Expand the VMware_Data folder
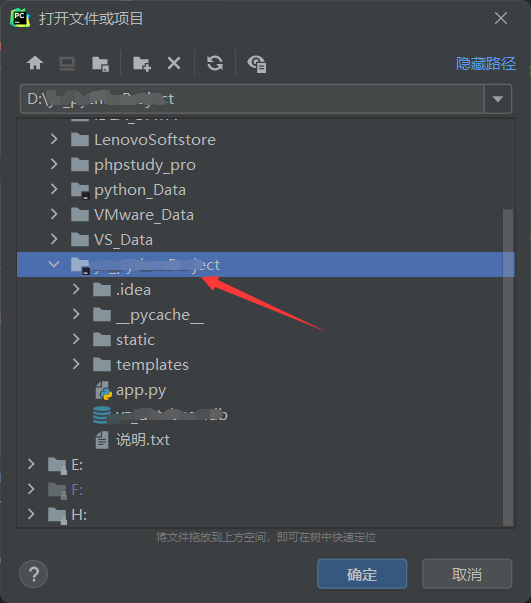Image resolution: width=531 pixels, height=603 pixels. 54,214
